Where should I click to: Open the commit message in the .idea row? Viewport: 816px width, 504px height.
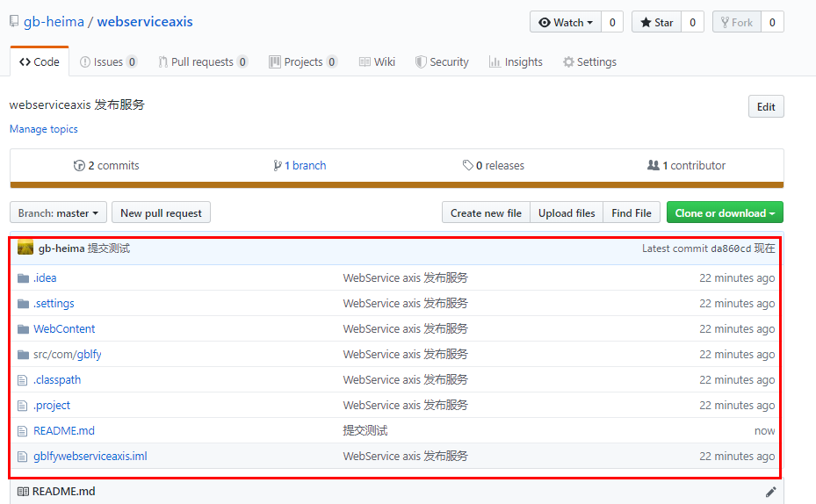click(x=406, y=278)
